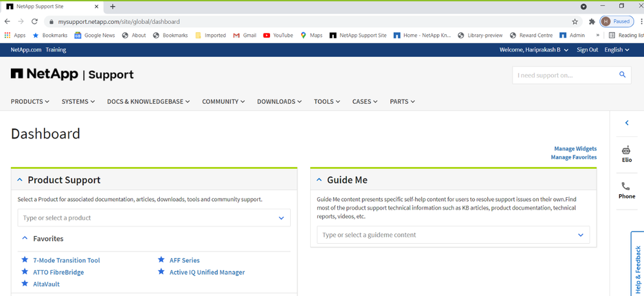The width and height of the screenshot is (644, 296).
Task: Collapse the right sidebar arrow
Action: (x=627, y=123)
